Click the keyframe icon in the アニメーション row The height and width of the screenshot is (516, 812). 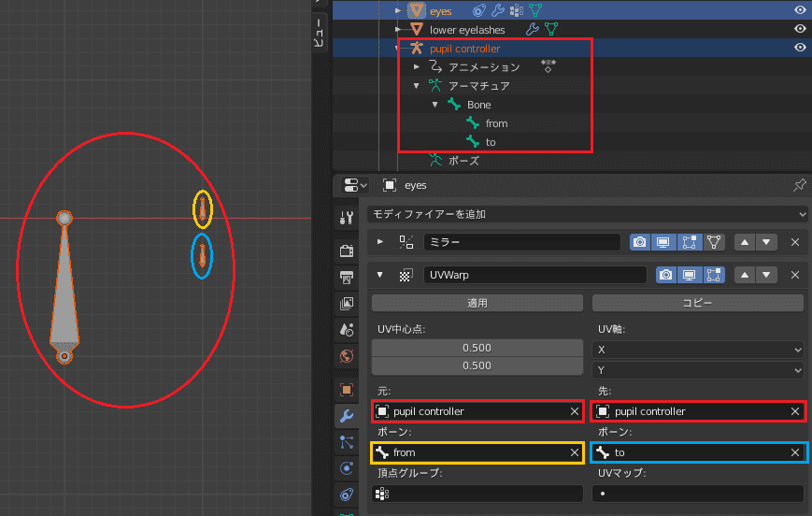point(548,65)
